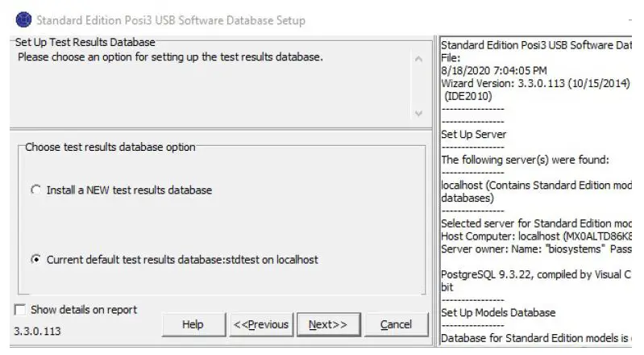Click the description box scroll up arrow
This screenshot has width=644, height=355.
pos(417,59)
